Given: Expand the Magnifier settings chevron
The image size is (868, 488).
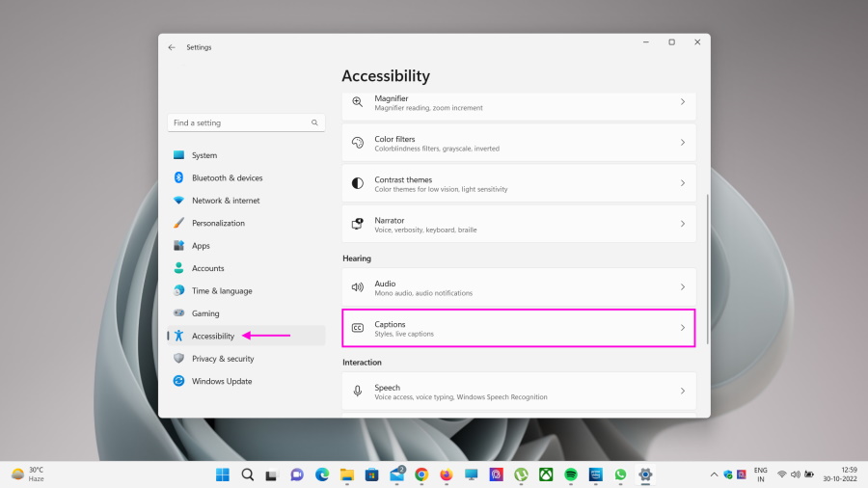Looking at the screenshot, I should [683, 102].
